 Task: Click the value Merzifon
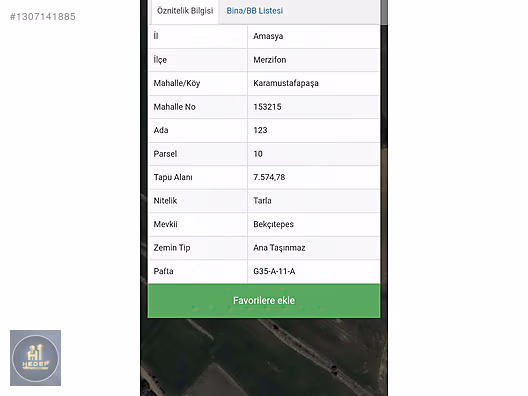270,60
